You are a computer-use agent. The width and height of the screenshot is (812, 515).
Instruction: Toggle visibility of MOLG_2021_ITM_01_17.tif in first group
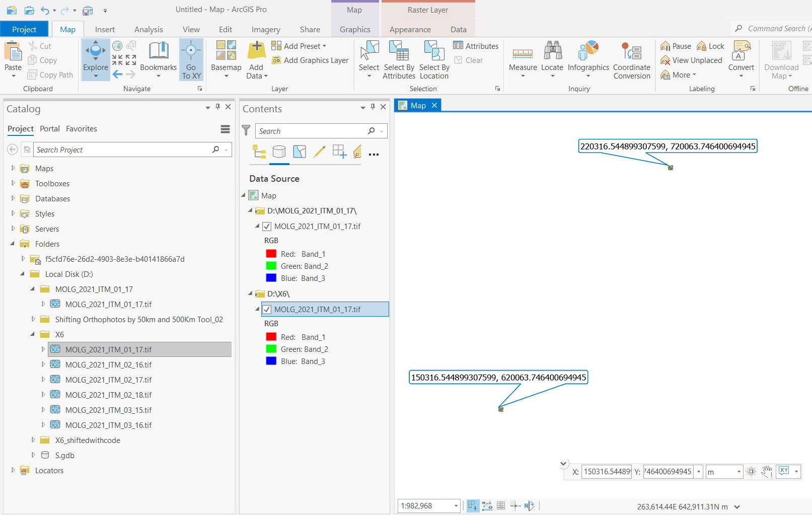tap(267, 226)
